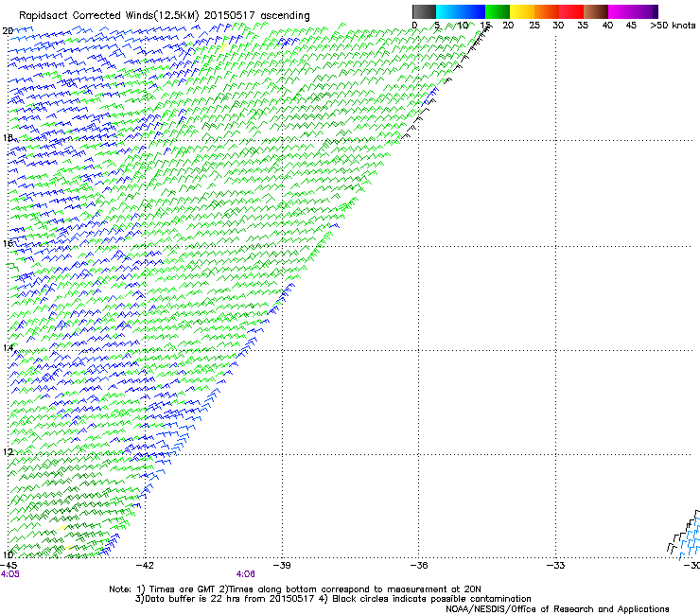Viewport: 700px width, 615px height.
Task: Click the 'NOAA/NESDIS/Office of Research and Applications' credit
Action: [557, 609]
